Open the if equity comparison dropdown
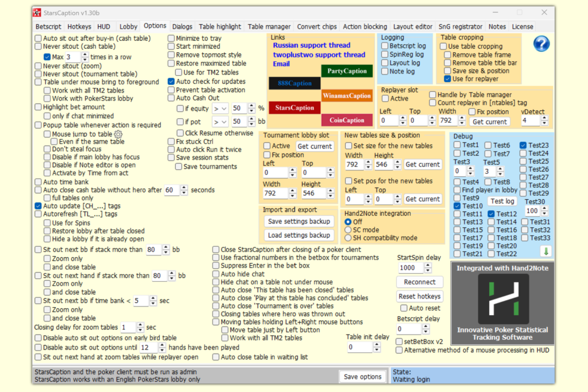 tap(220, 108)
